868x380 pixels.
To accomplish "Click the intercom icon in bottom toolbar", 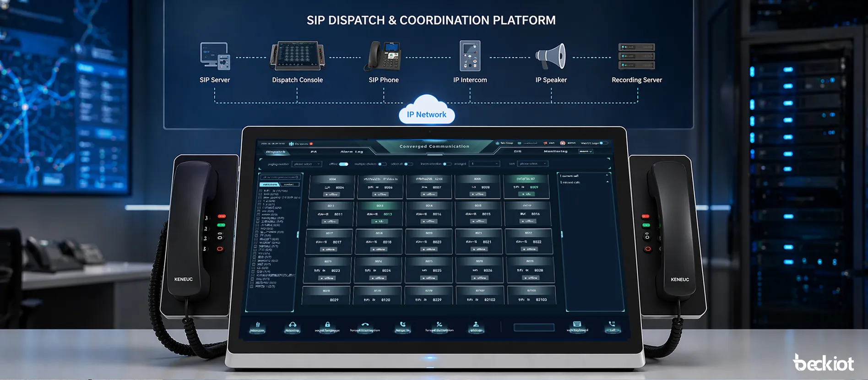I will coord(257,326).
